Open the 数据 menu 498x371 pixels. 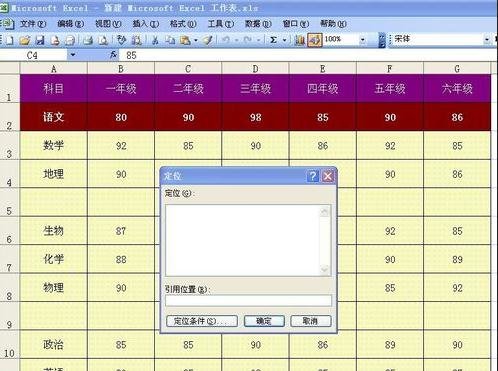click(x=258, y=24)
